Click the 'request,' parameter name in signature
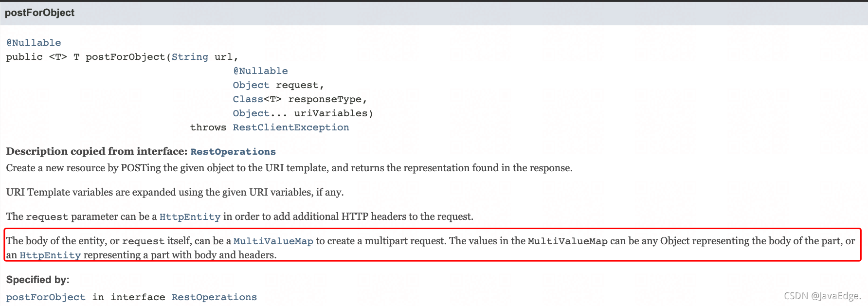 tap(300, 85)
